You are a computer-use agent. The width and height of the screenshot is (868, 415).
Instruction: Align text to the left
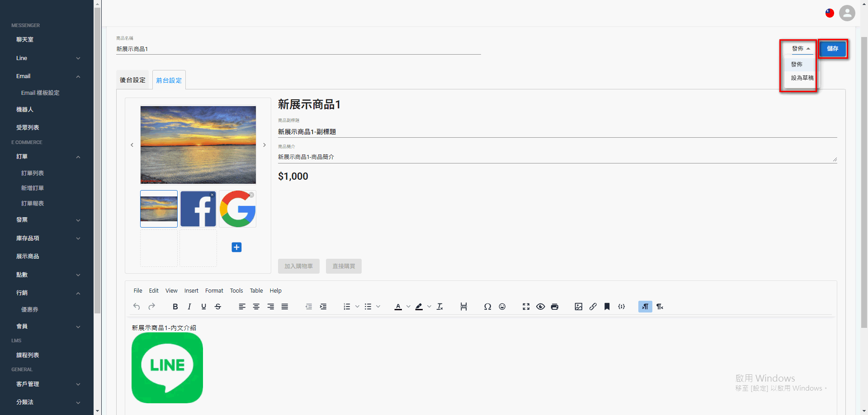coord(242,307)
